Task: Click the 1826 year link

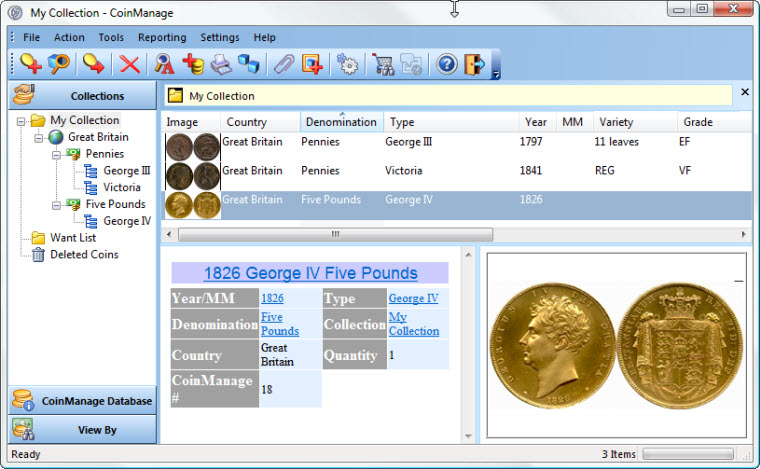Action: (x=272, y=298)
